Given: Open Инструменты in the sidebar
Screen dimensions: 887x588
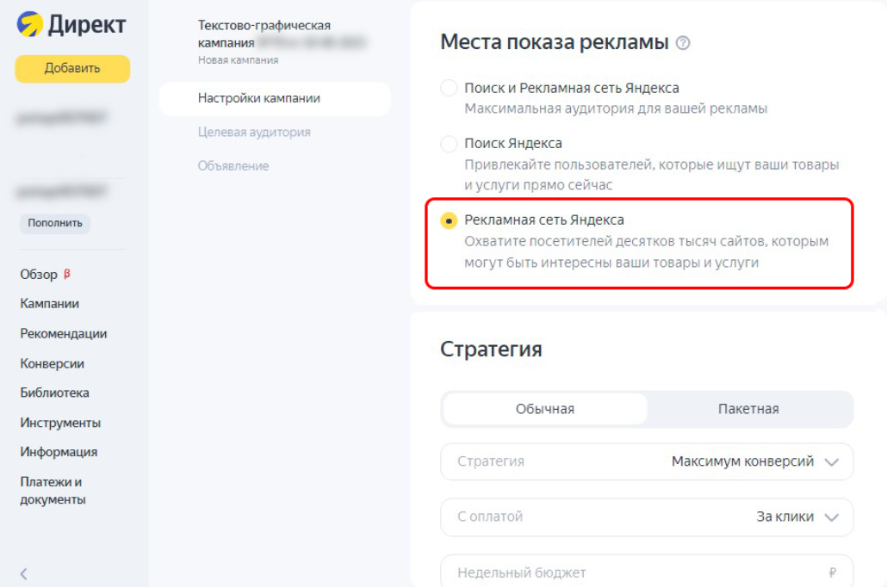Looking at the screenshot, I should (60, 423).
